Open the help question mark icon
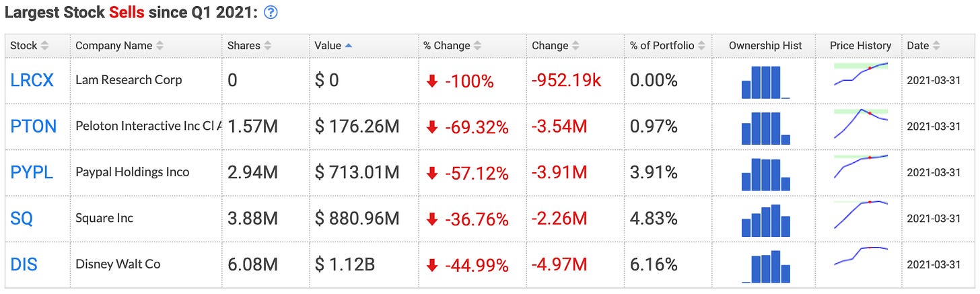The width and height of the screenshot is (980, 294). coord(271,12)
